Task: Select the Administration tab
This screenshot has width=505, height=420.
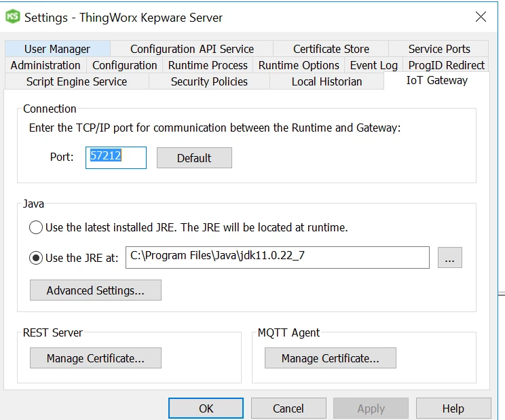Action: click(x=45, y=65)
